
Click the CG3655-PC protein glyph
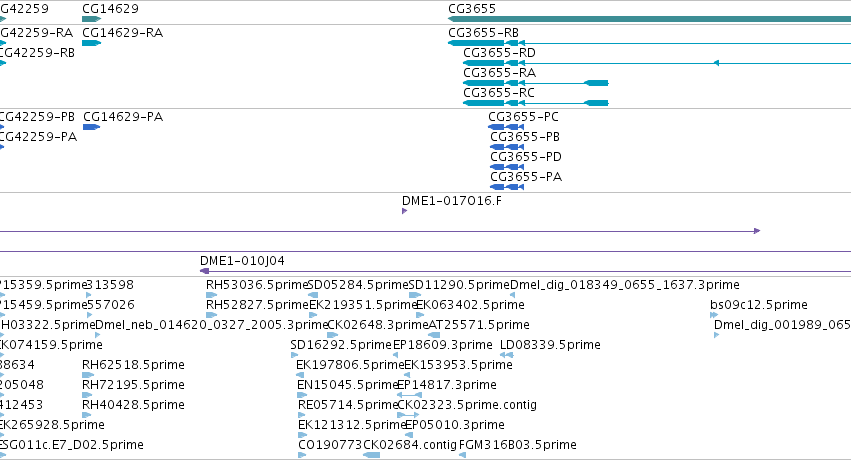coord(506,127)
